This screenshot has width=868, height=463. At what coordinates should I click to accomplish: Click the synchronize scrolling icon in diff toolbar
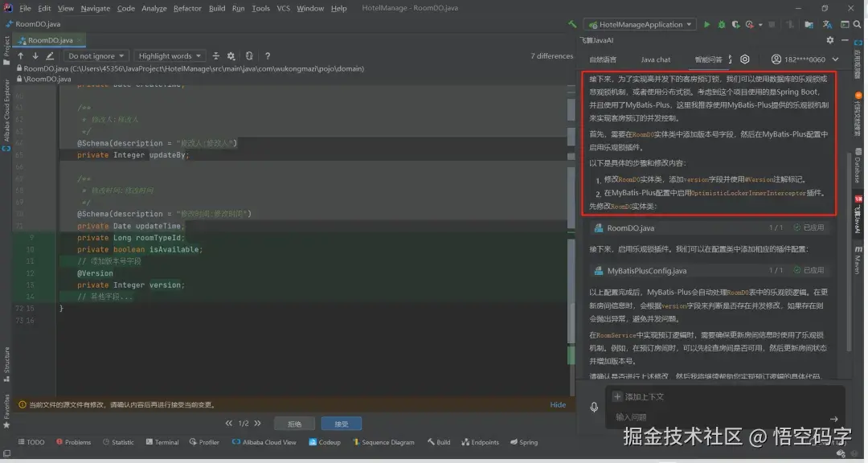249,56
